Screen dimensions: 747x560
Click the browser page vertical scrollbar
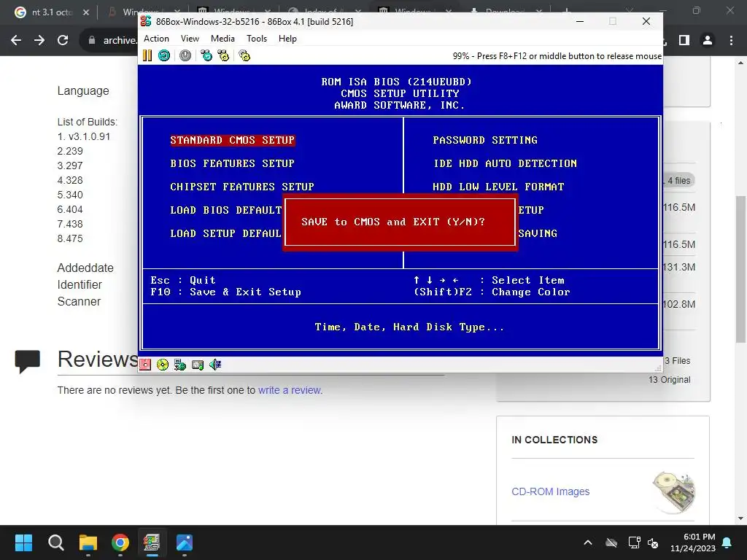[x=740, y=269]
